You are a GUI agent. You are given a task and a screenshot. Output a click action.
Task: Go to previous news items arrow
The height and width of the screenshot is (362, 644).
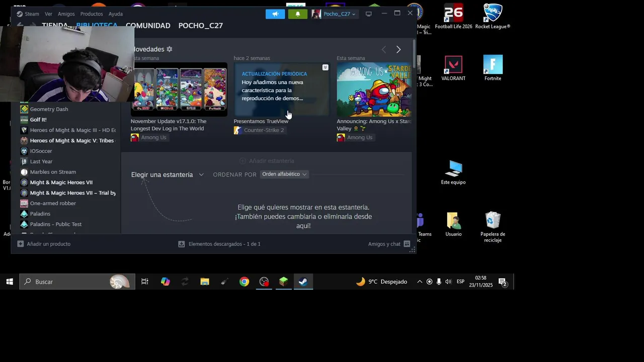point(384,49)
